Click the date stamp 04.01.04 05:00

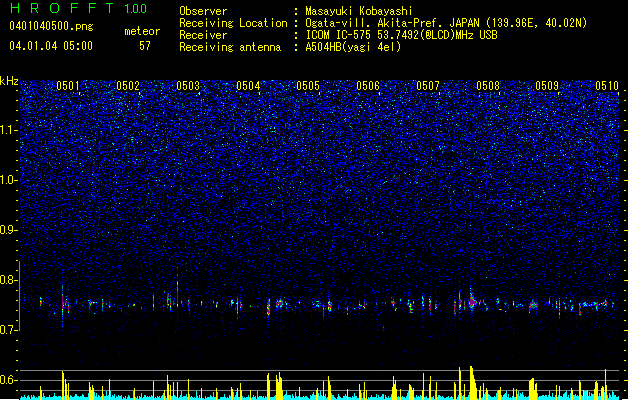pyautogui.click(x=51, y=46)
